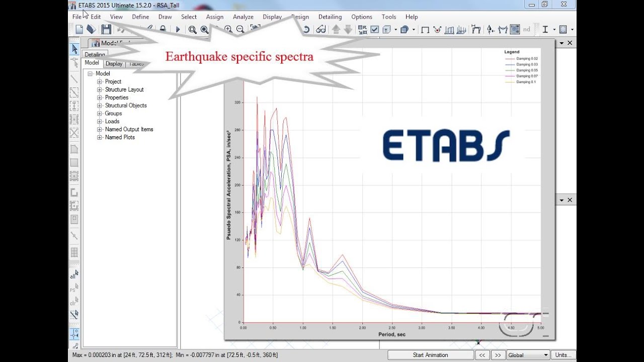The image size is (644, 362).
Task: Open the File menu
Action: pos(76,17)
